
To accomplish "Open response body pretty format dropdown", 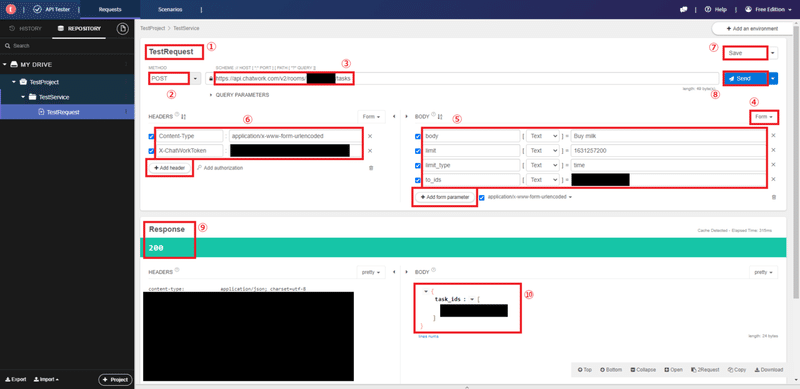I will tap(764, 272).
